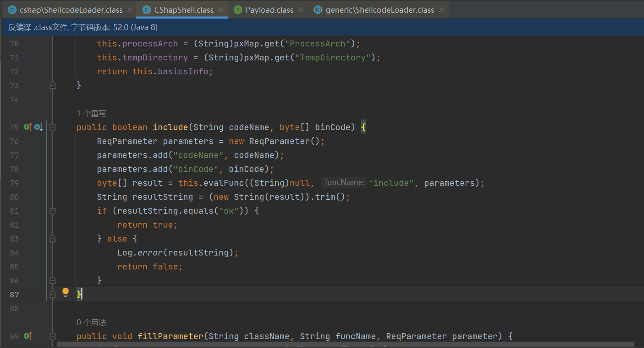Switch to the Payload.class tab
Image resolution: width=644 pixels, height=348 pixels.
click(269, 10)
